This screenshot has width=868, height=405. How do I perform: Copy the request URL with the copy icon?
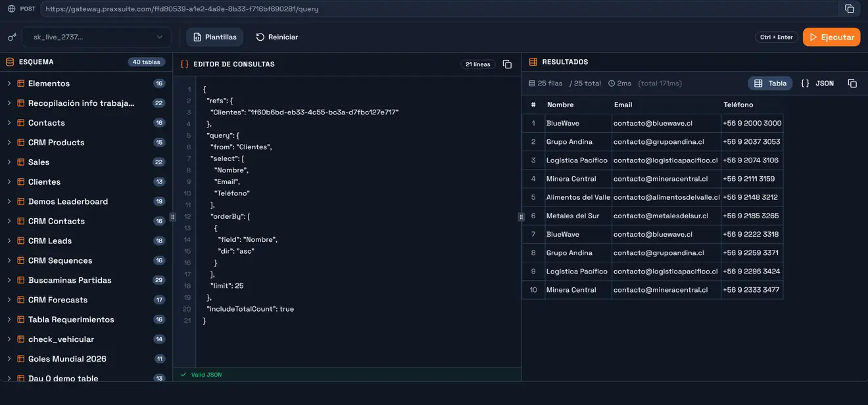[x=850, y=9]
